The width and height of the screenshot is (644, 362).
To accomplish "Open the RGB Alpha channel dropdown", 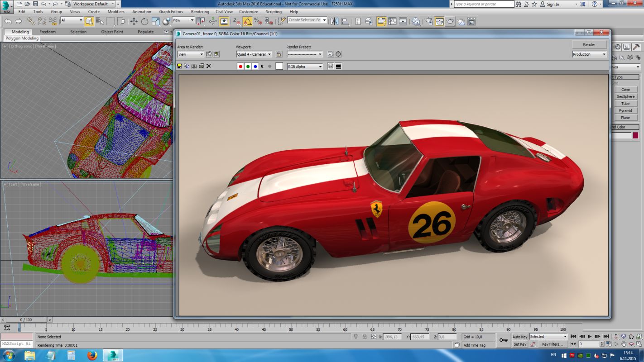I will 305,67.
